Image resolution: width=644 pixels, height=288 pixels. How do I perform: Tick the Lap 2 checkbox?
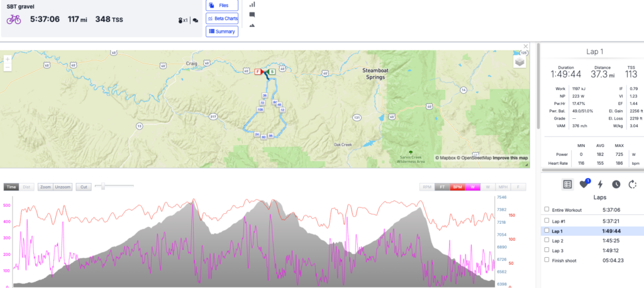tap(546, 240)
